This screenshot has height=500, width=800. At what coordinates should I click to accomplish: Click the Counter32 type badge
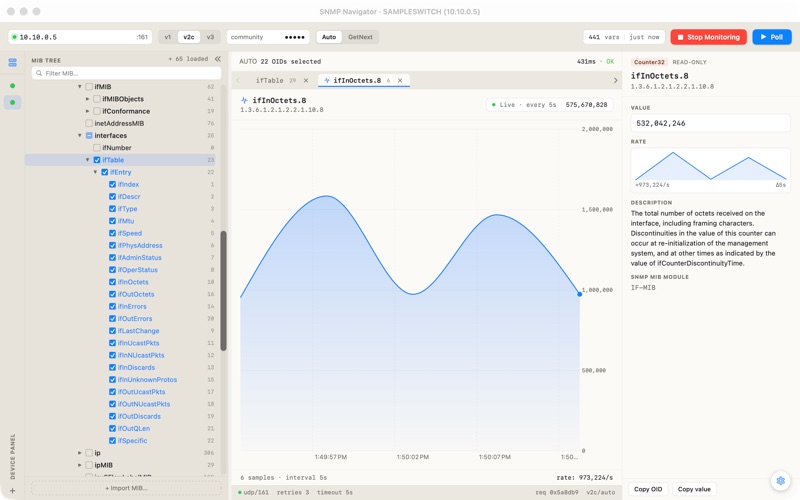click(649, 62)
